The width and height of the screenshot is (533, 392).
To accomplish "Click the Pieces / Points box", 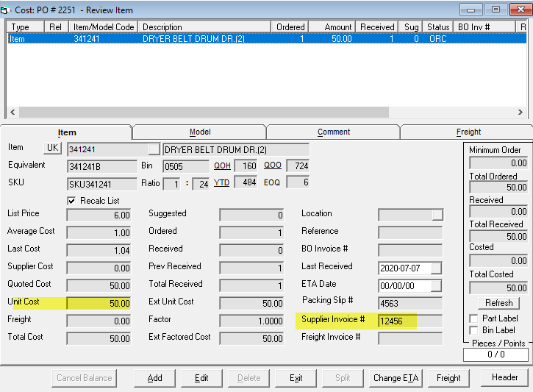I will click(496, 354).
